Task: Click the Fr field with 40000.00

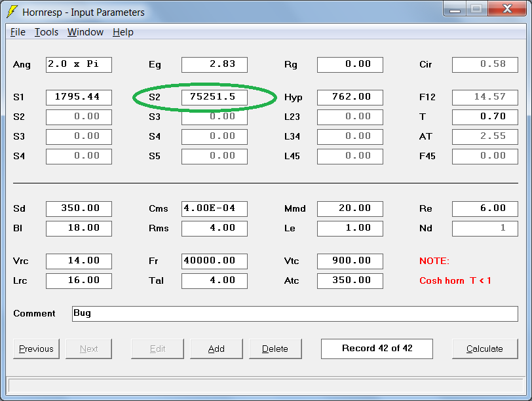Action: pyautogui.click(x=214, y=261)
